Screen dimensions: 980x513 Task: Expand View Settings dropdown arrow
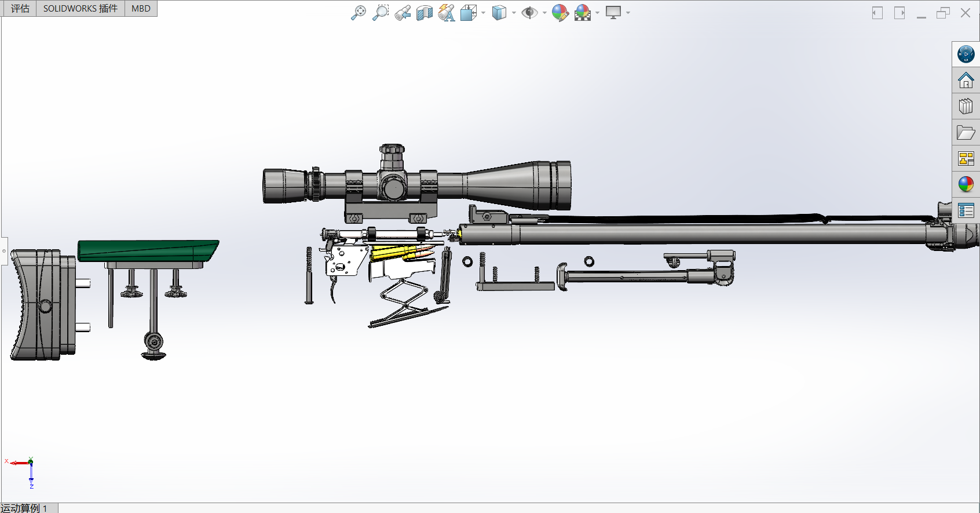coord(628,13)
